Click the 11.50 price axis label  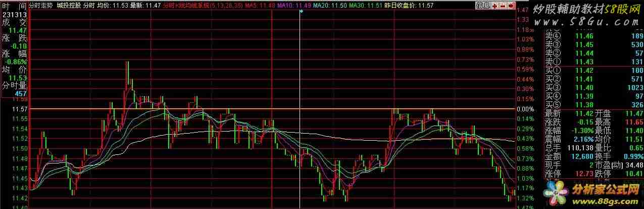tap(20, 148)
